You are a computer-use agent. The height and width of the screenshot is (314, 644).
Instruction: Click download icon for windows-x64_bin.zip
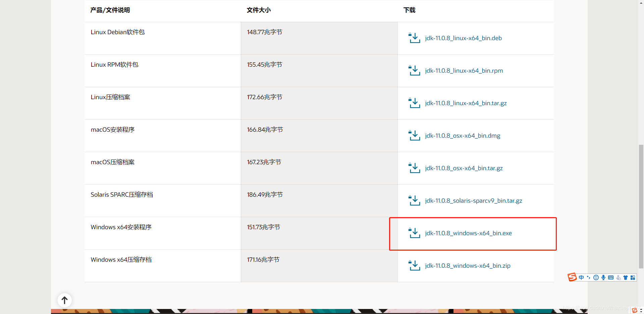(x=414, y=265)
